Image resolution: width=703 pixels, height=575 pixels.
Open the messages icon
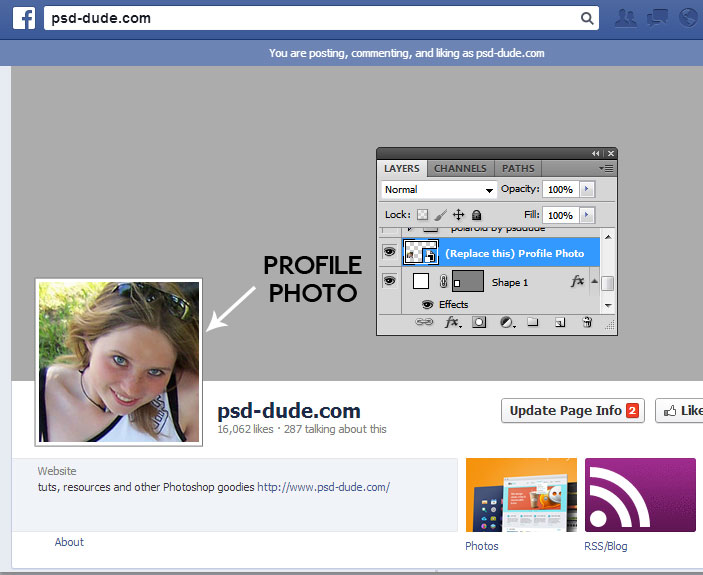657,18
